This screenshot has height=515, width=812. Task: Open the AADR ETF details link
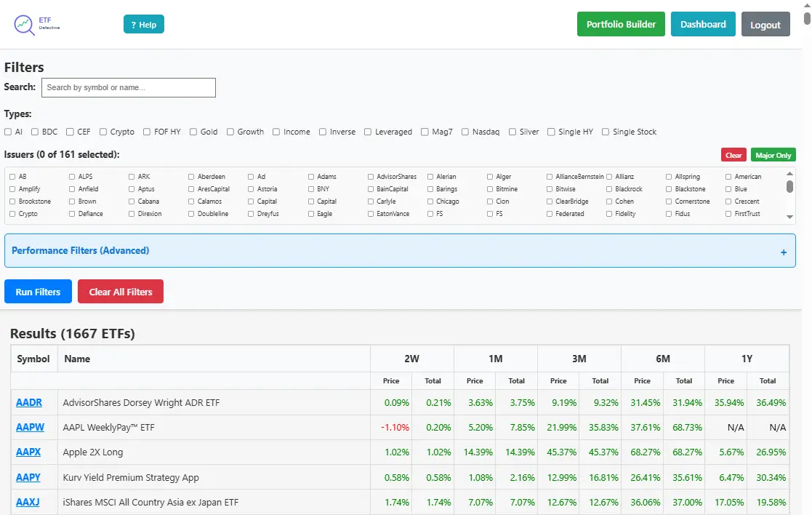point(28,402)
